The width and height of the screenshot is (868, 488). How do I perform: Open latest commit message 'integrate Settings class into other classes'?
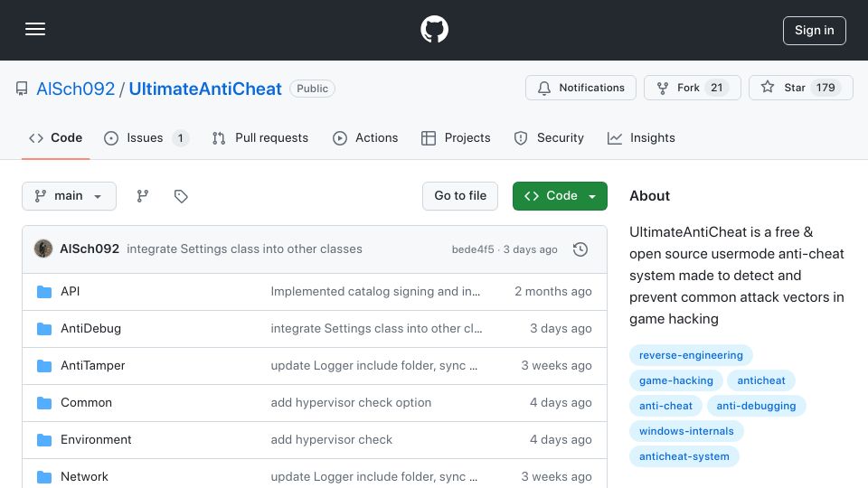[244, 249]
